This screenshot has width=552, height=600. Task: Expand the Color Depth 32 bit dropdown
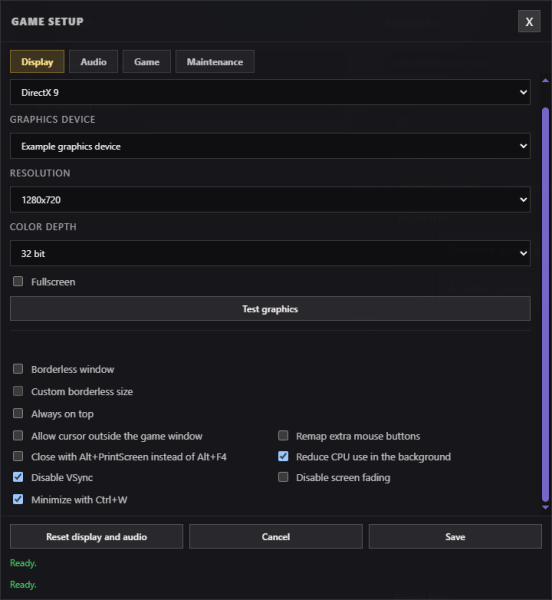[x=270, y=253]
